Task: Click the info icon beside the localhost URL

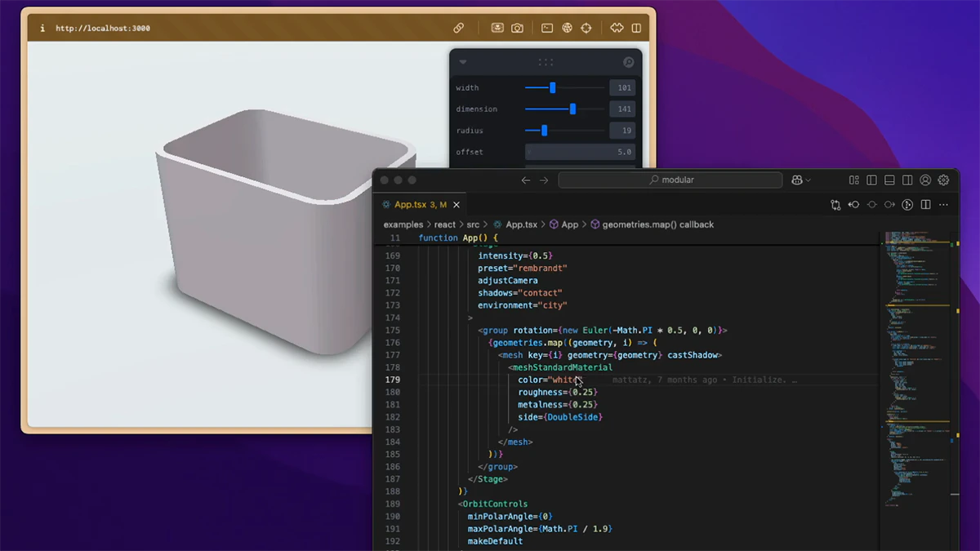Action: tap(42, 28)
